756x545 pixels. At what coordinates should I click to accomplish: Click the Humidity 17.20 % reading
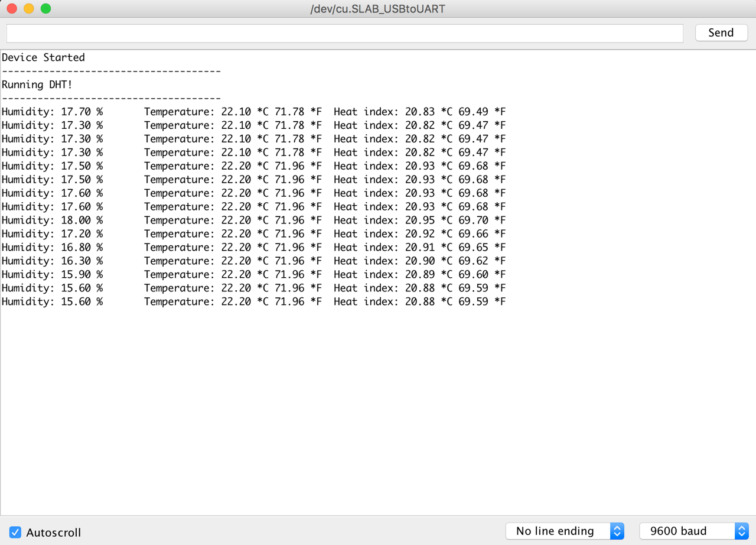[52, 233]
